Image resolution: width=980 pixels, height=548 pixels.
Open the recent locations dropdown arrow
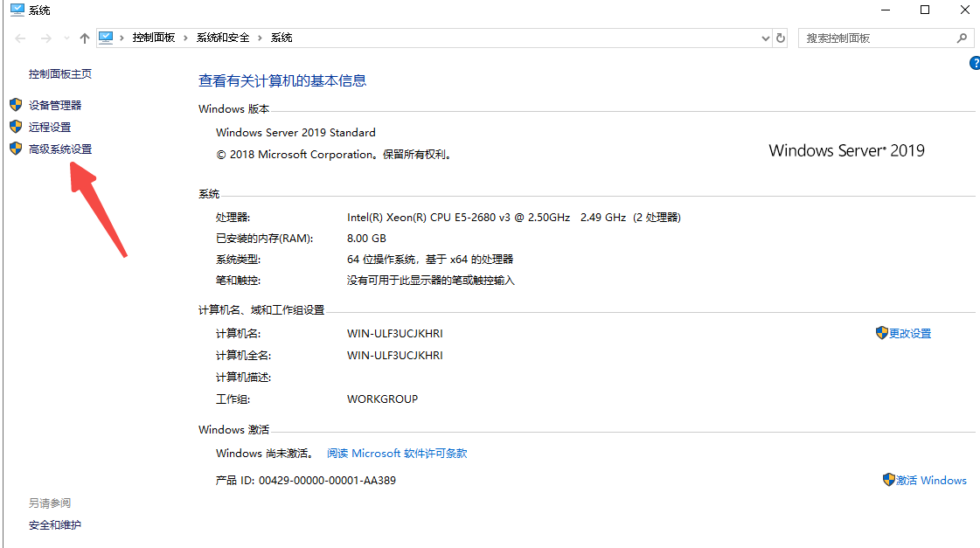(66, 38)
